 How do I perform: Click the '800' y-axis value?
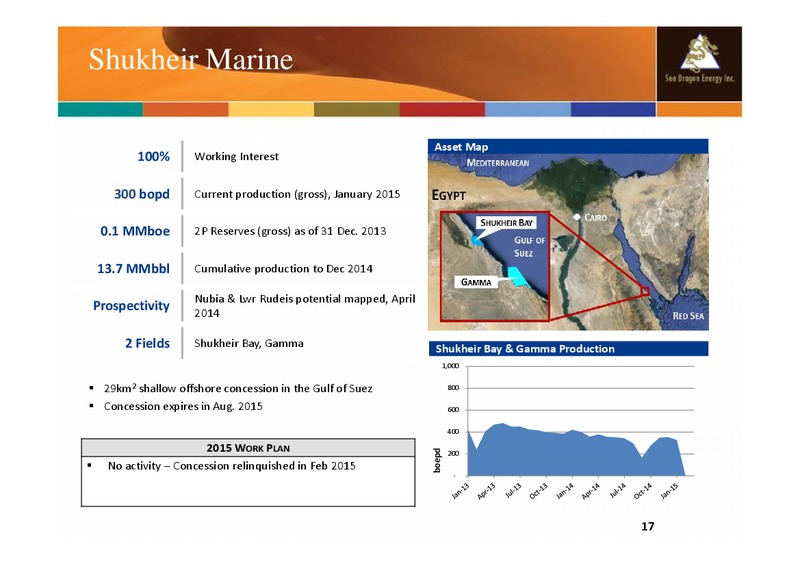point(453,388)
